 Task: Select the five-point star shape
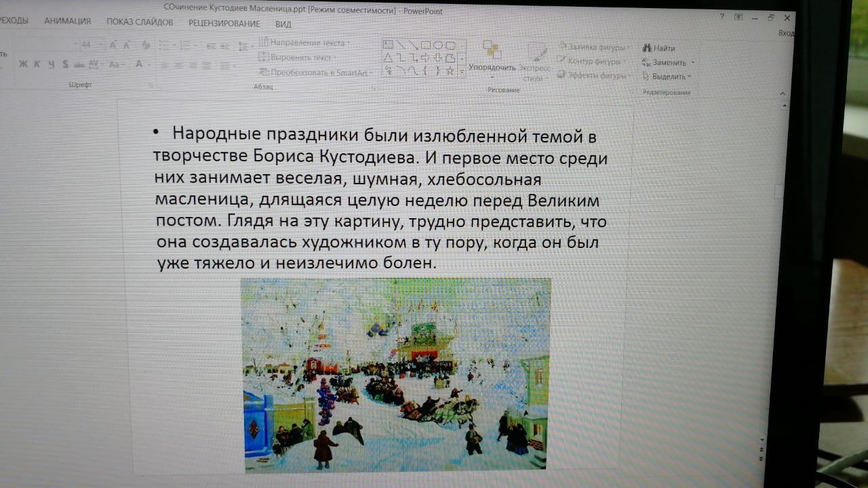point(450,70)
